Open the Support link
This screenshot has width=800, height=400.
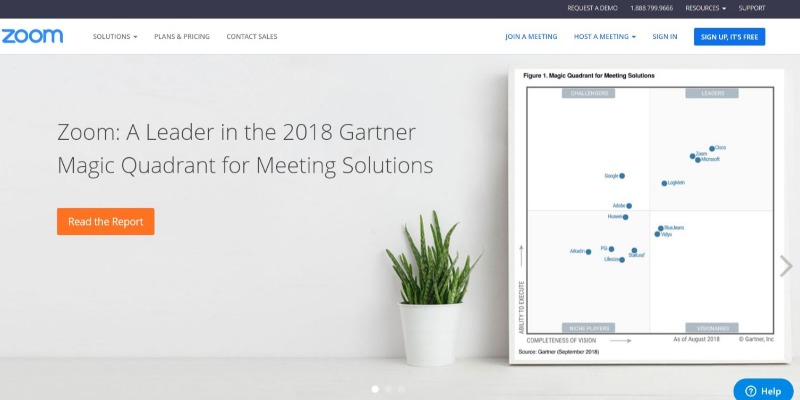point(752,8)
